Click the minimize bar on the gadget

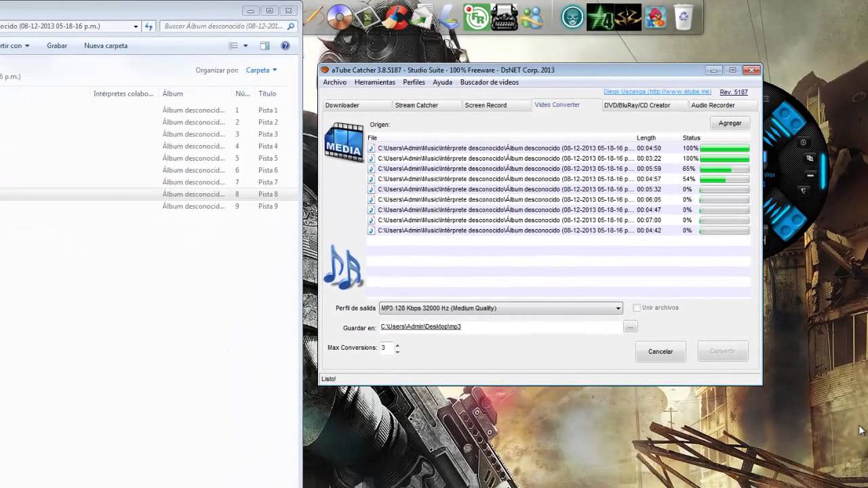pos(810,175)
